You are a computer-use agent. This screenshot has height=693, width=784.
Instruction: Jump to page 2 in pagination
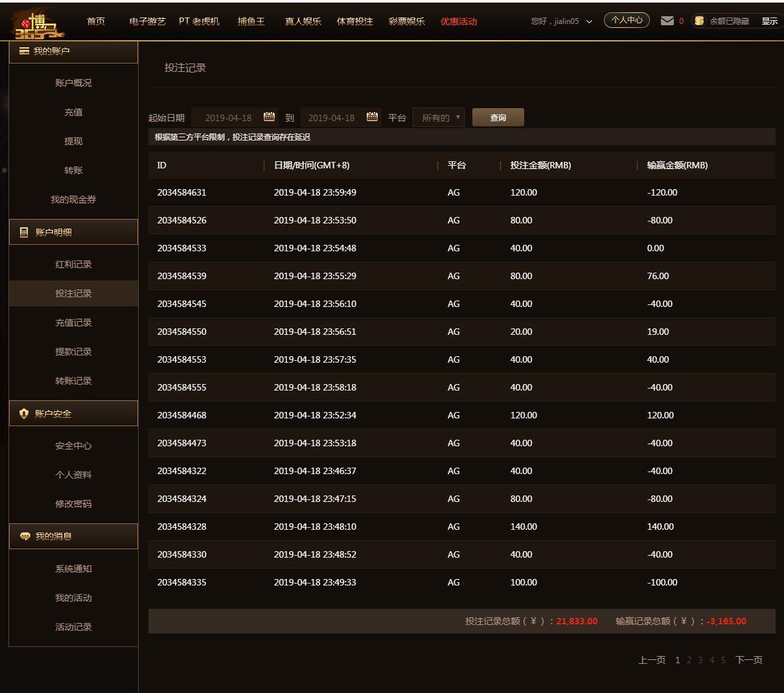point(689,660)
